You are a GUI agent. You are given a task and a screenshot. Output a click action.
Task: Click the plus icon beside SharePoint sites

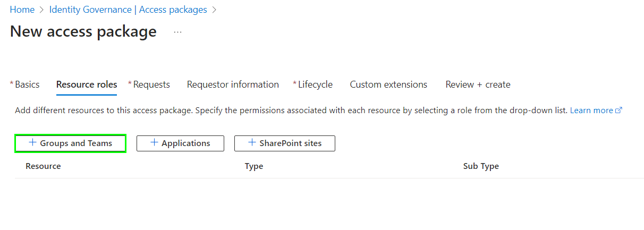coord(252,143)
